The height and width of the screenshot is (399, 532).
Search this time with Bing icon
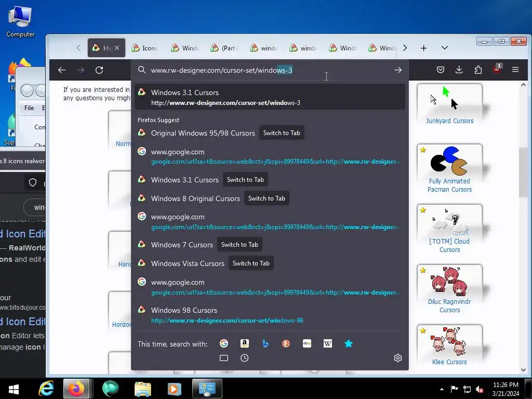point(265,344)
